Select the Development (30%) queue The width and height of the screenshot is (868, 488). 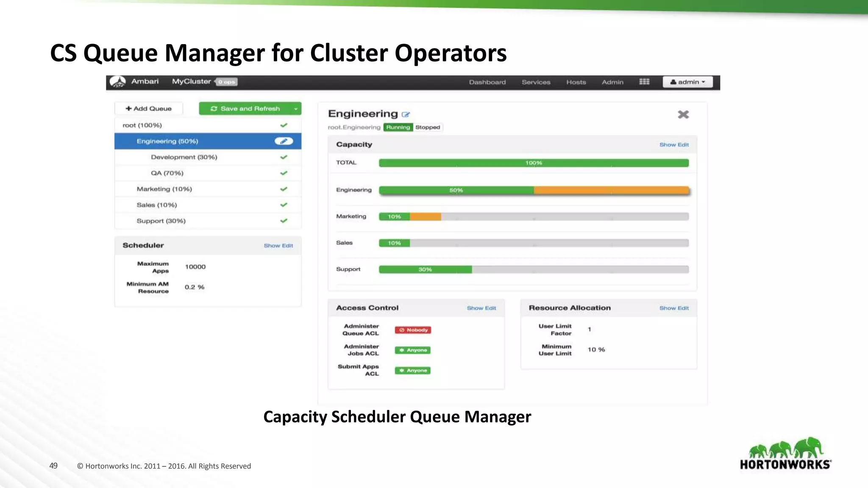[208, 157]
